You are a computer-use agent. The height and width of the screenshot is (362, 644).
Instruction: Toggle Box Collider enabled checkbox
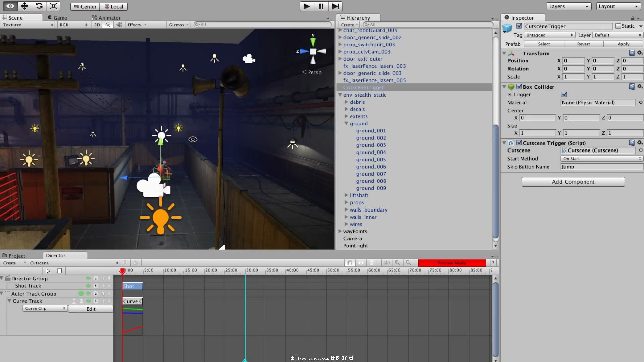pyautogui.click(x=519, y=87)
